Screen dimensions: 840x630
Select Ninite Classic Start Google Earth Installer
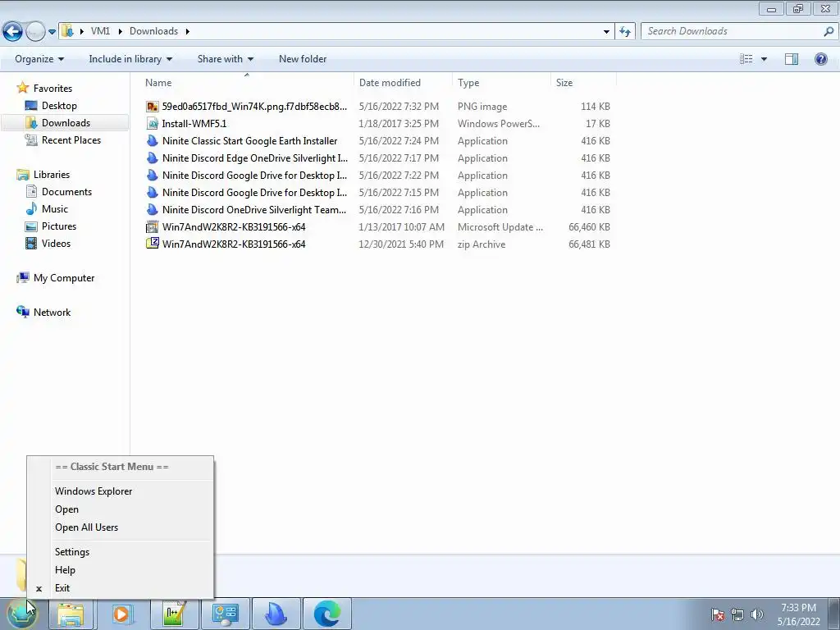pyautogui.click(x=249, y=141)
